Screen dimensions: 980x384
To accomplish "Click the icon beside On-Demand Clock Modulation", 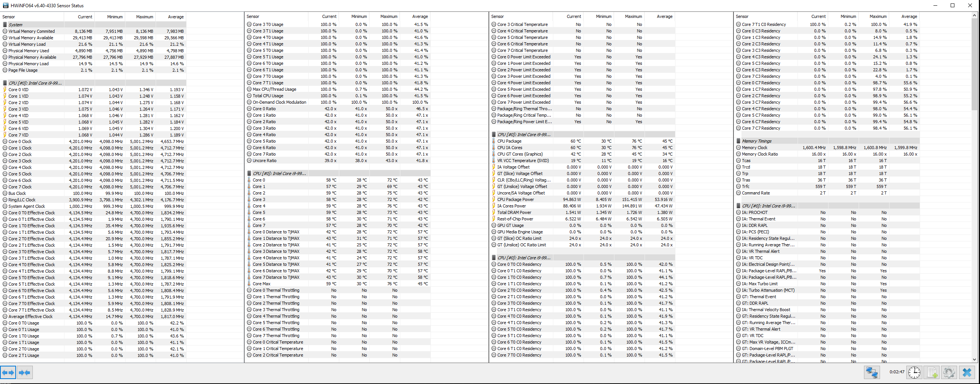I will [x=249, y=102].
